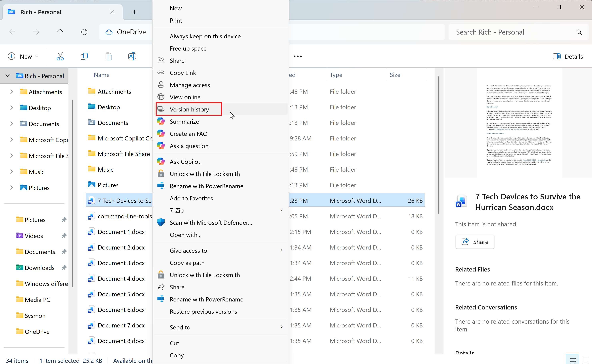Click the OneDrive cloud breadcrumb icon
Screen dimensions: 592x364
109,32
